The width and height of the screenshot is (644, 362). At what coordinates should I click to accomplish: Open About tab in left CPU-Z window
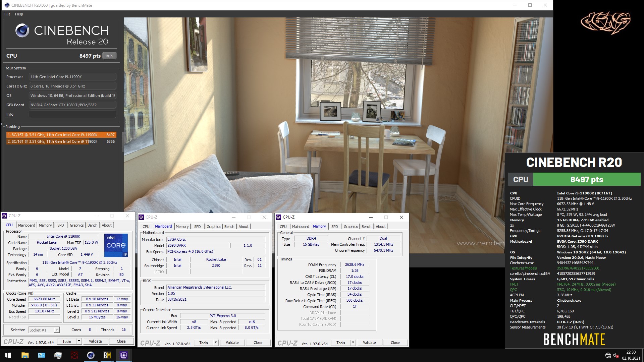tap(107, 225)
